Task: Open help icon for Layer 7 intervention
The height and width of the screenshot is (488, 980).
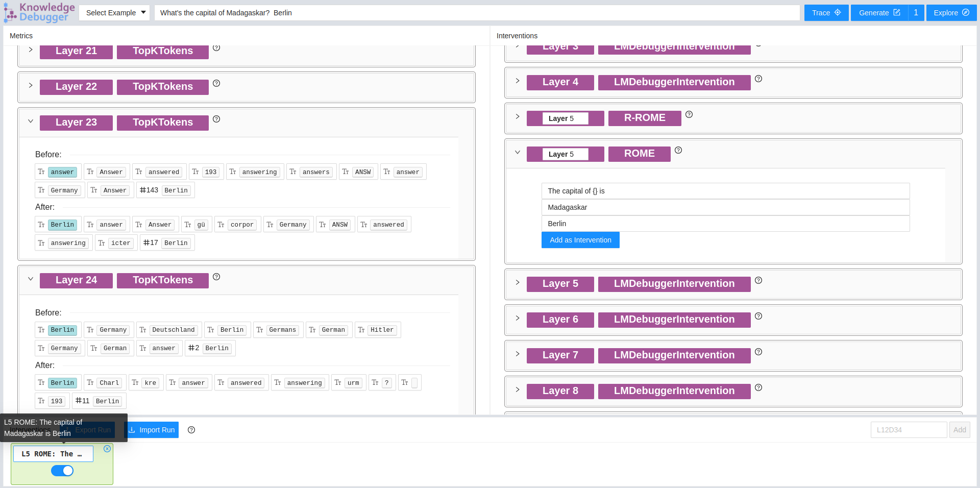Action: (x=758, y=352)
